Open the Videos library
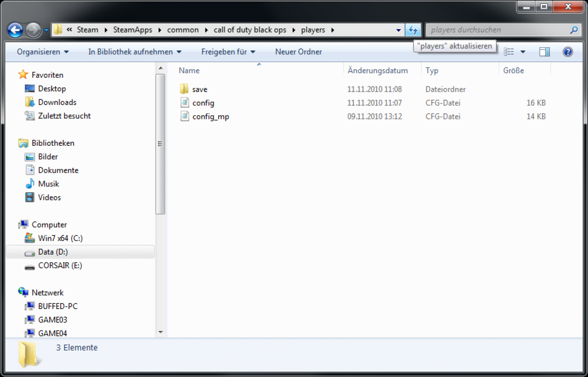588x377 pixels. 50,197
